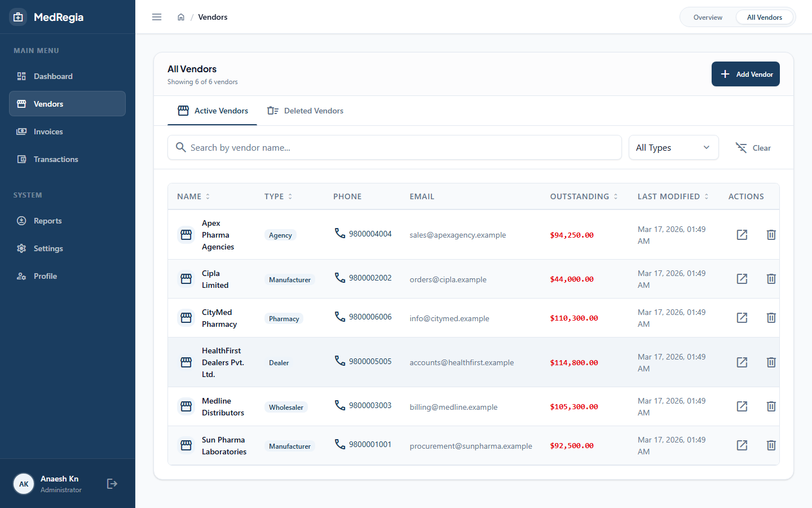812x508 pixels.
Task: Go to the home breadcrumb icon
Action: point(181,17)
